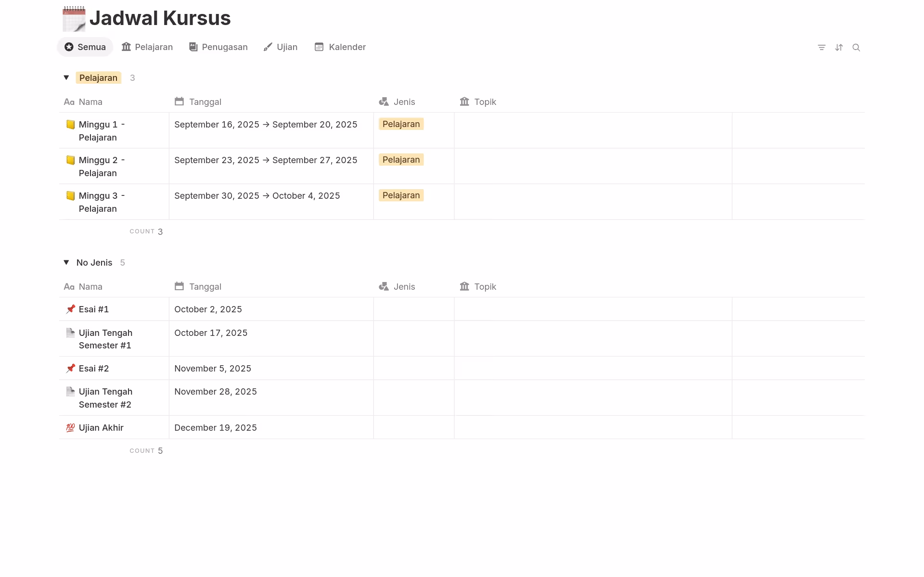Viewport: 924px width, 577px height.
Task: Click the sort arrows icon
Action: click(839, 47)
